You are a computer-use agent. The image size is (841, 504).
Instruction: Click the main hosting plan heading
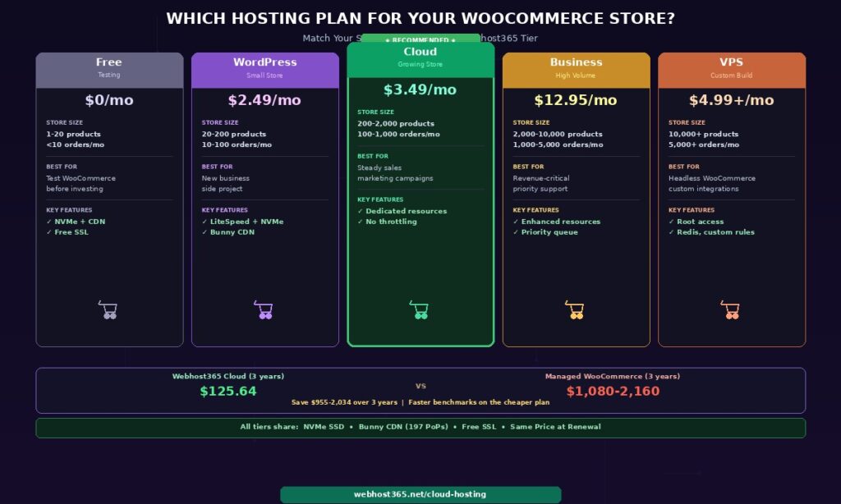[420, 18]
